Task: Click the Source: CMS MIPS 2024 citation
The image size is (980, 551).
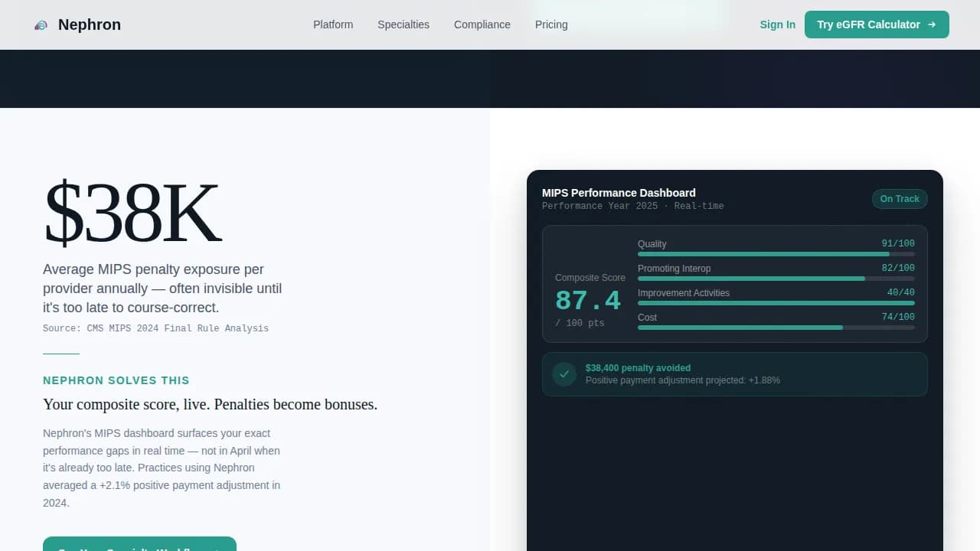Action: [155, 328]
